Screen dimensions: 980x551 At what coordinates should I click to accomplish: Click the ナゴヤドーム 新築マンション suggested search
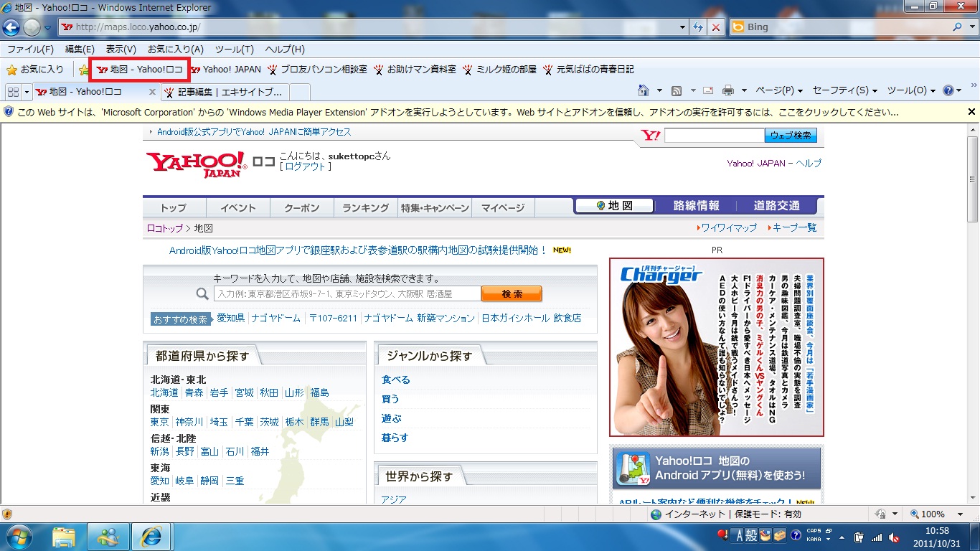tap(419, 318)
